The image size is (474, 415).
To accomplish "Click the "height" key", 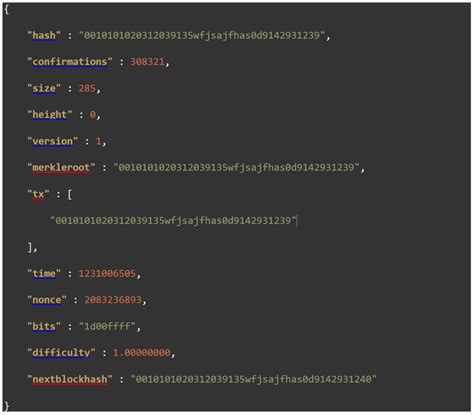I will 50,115.
